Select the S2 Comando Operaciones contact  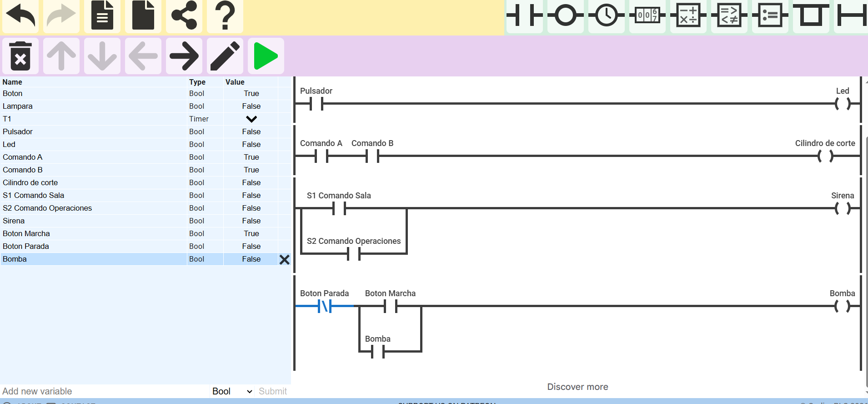pos(354,254)
